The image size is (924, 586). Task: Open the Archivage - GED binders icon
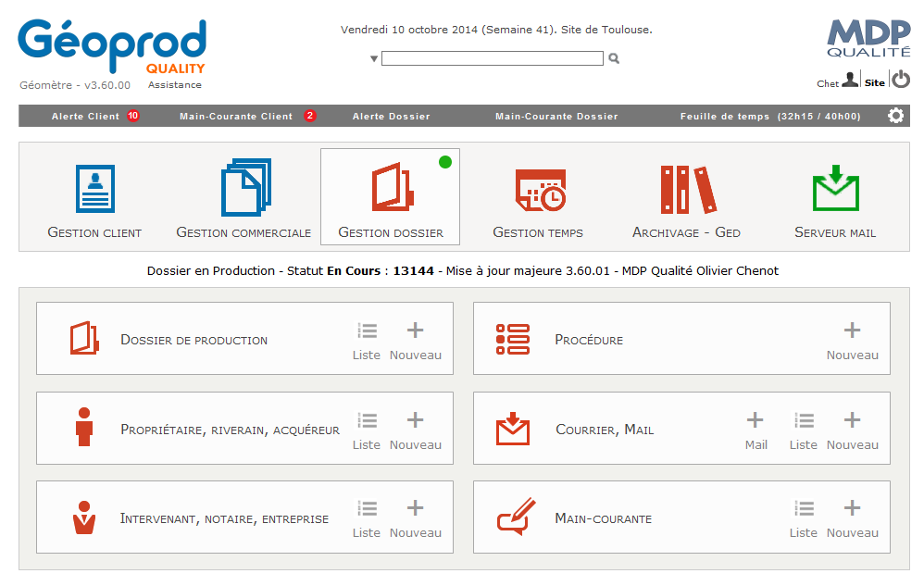click(688, 189)
